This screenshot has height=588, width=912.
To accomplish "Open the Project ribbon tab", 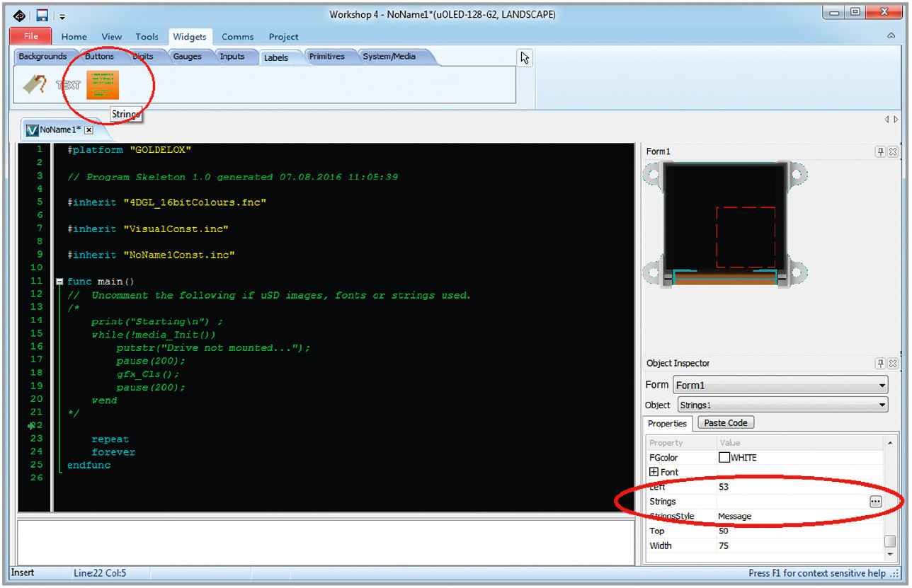I will [x=283, y=37].
